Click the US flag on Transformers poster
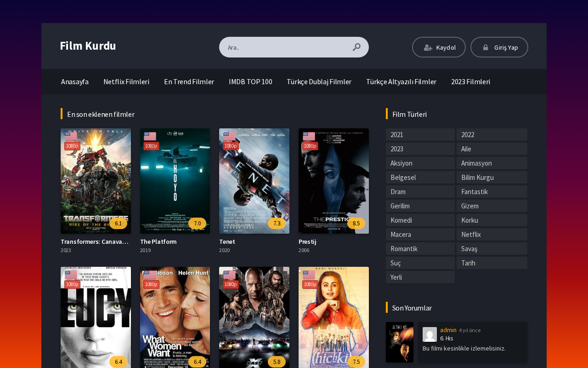The height and width of the screenshot is (368, 588). pos(71,136)
